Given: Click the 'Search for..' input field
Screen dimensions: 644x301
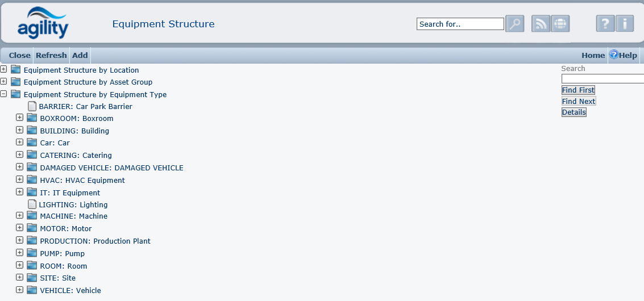Looking at the screenshot, I should (460, 24).
